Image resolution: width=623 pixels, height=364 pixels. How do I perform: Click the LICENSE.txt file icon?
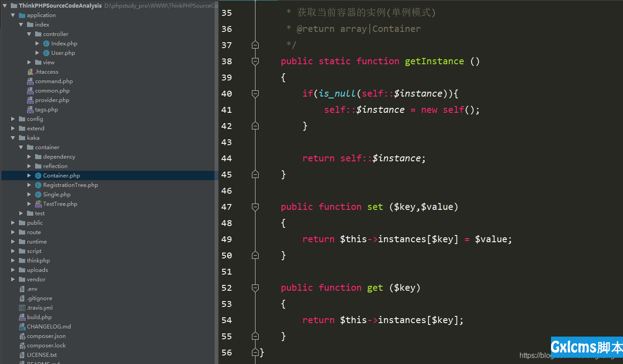coord(22,355)
